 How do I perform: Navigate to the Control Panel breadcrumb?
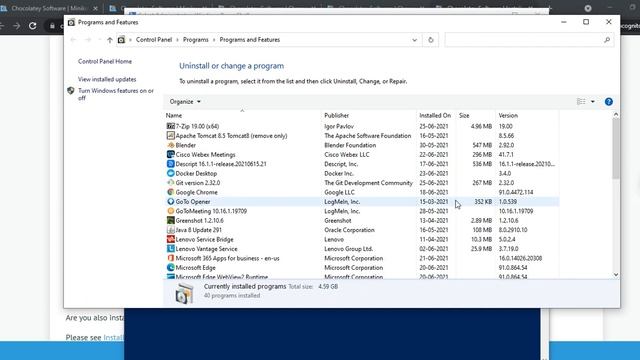tap(154, 40)
